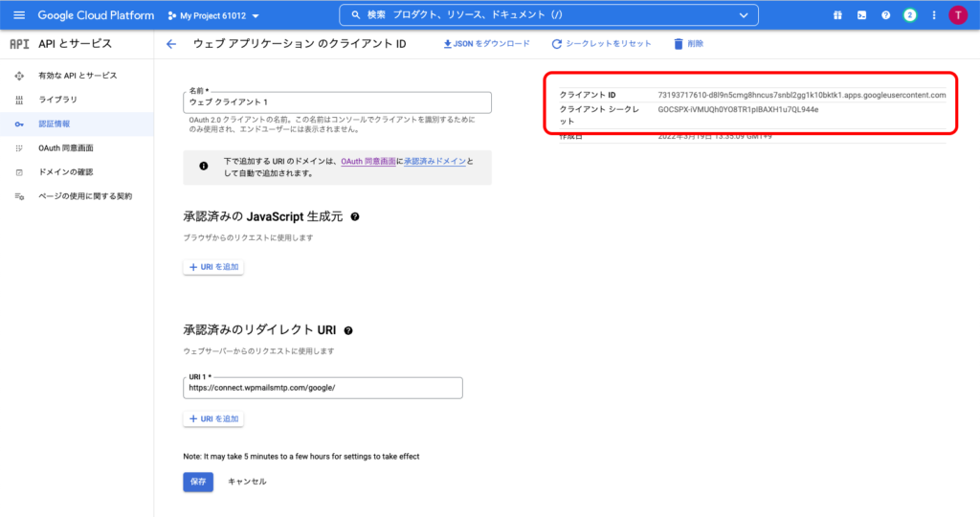980x517 pixels.
Task: Select 認証情報 in the sidebar
Action: (x=54, y=124)
